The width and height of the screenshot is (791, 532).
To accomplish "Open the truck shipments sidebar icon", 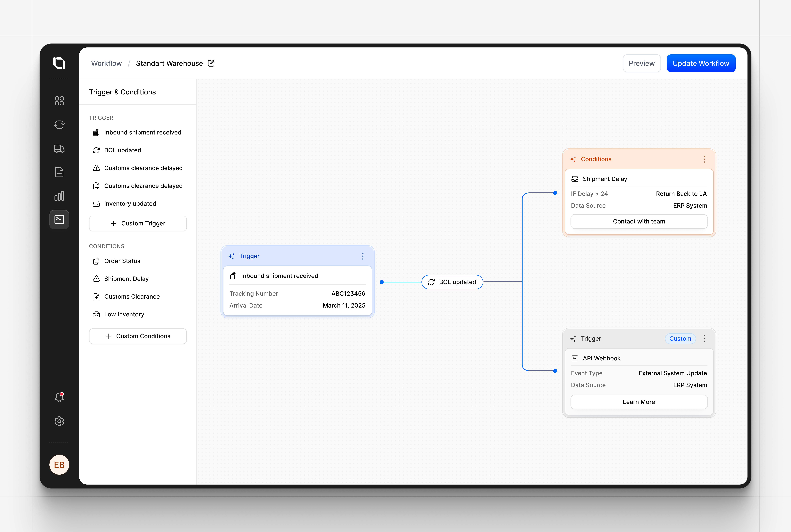I will click(59, 149).
